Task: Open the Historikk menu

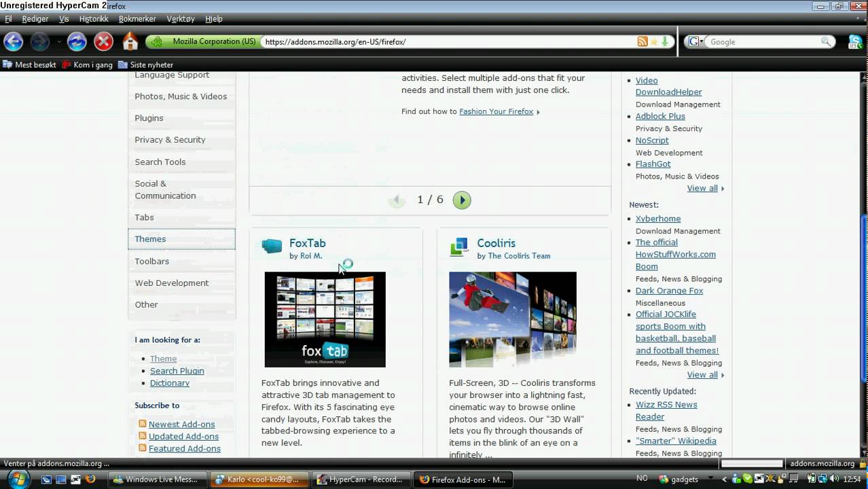Action: pyautogui.click(x=94, y=19)
